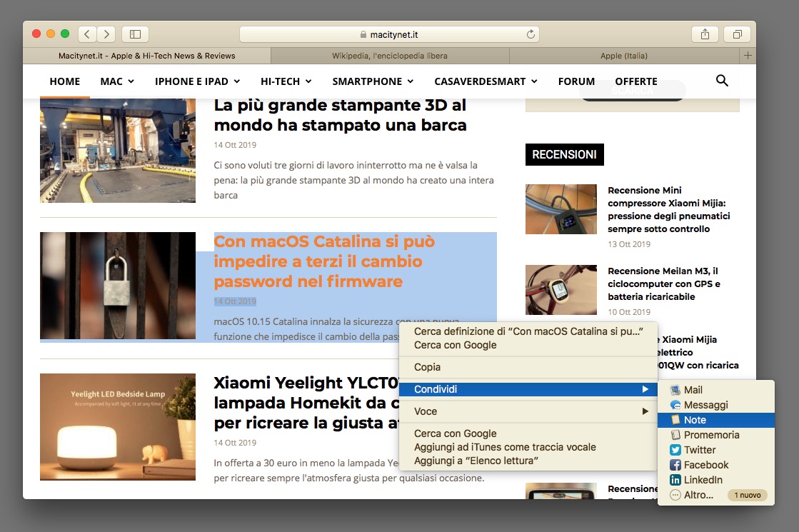Open the 3D stampante barca article headline

click(340, 115)
